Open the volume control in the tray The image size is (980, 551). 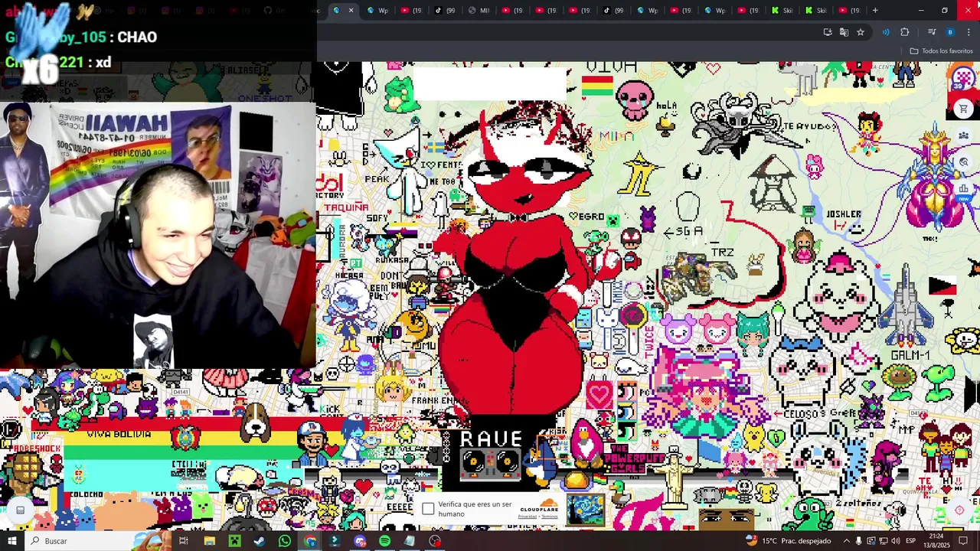896,541
